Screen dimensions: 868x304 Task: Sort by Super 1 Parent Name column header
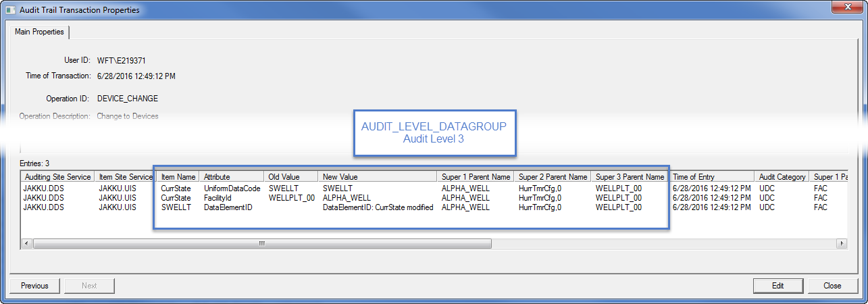(476, 177)
